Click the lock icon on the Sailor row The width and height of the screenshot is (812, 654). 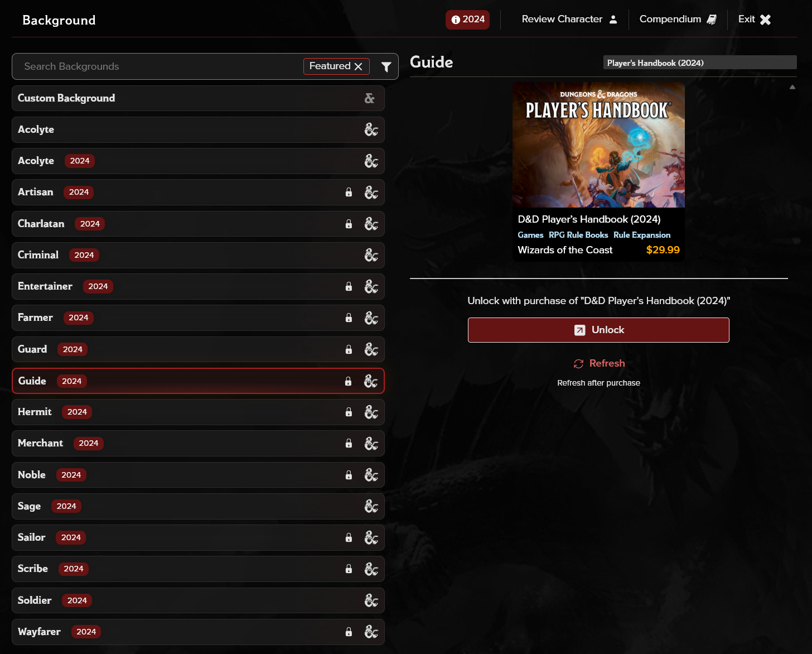(x=349, y=537)
